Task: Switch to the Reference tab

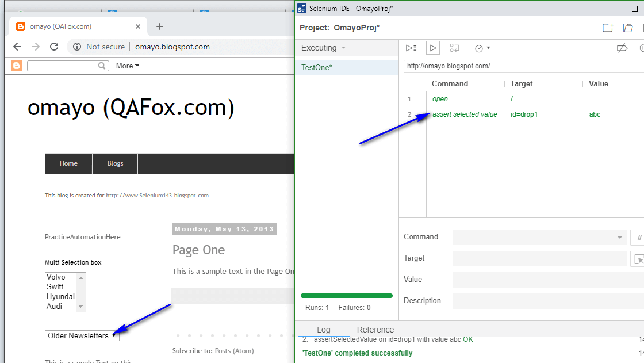Action: [x=375, y=330]
